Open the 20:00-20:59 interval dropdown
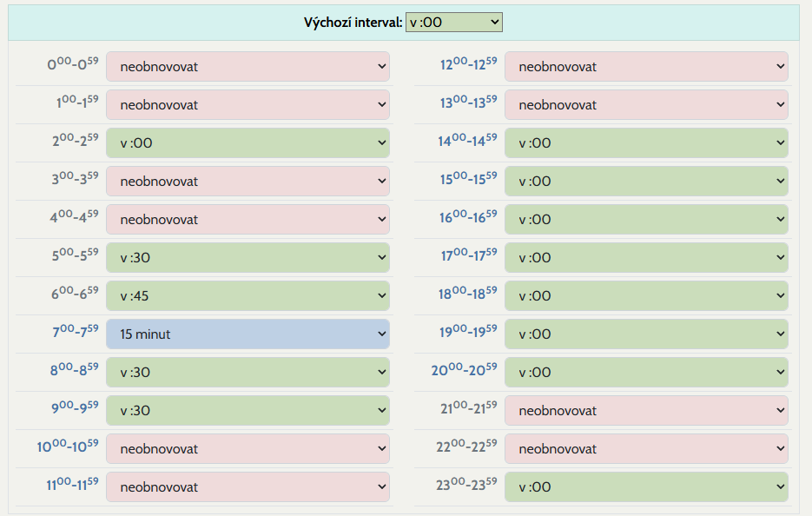This screenshot has width=812, height=516. coord(646,372)
